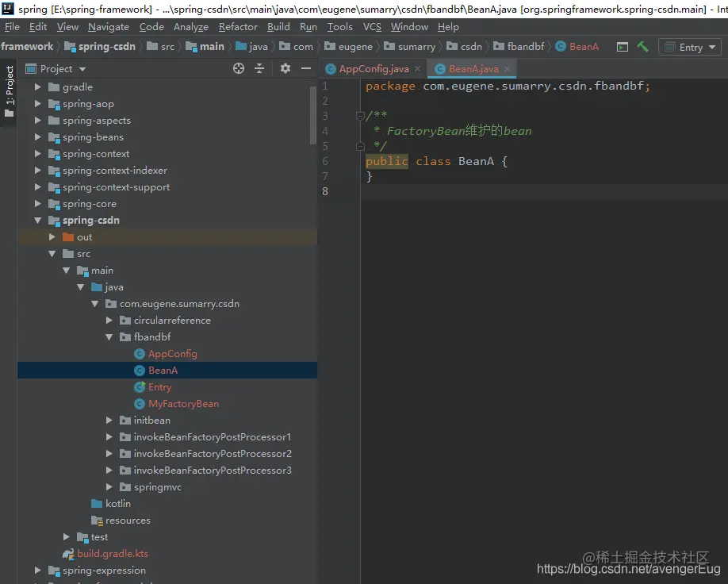
Task: Click the Collapse All icon in Project panel
Action: pyautogui.click(x=259, y=69)
